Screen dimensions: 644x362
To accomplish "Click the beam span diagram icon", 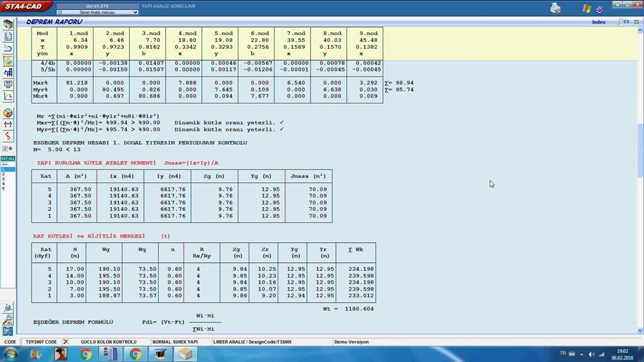I will (x=8, y=124).
